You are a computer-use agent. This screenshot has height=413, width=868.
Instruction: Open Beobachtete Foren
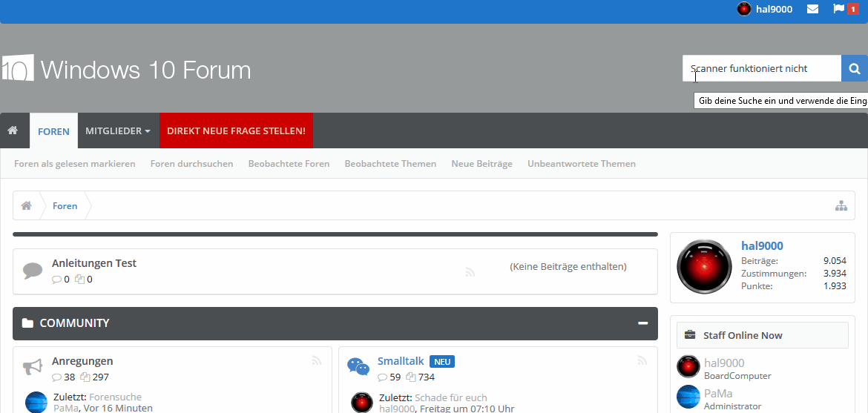[x=289, y=164]
